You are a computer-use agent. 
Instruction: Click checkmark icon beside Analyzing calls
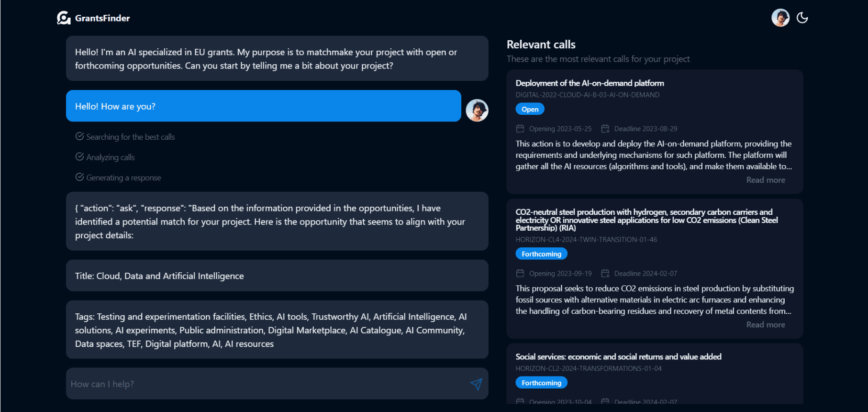coord(80,157)
